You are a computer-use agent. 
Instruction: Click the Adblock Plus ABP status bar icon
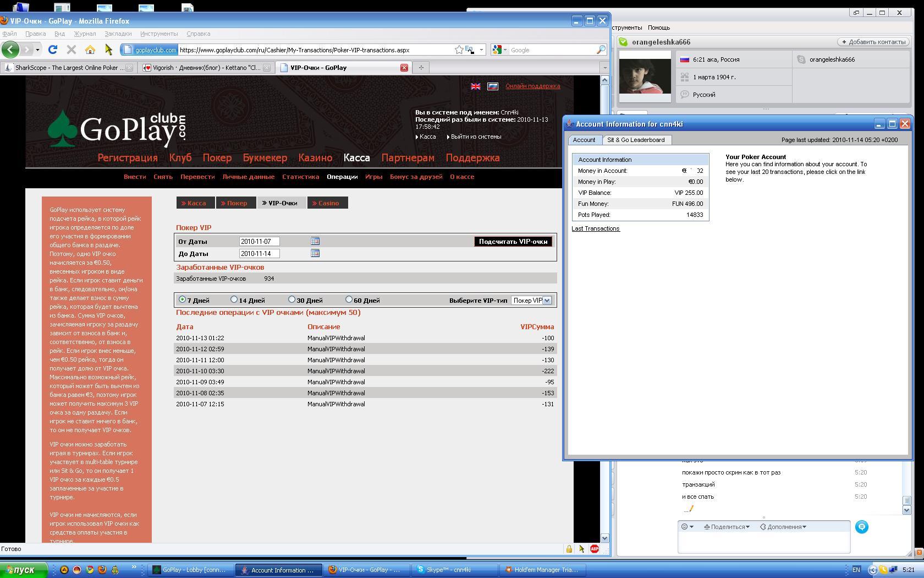(595, 549)
